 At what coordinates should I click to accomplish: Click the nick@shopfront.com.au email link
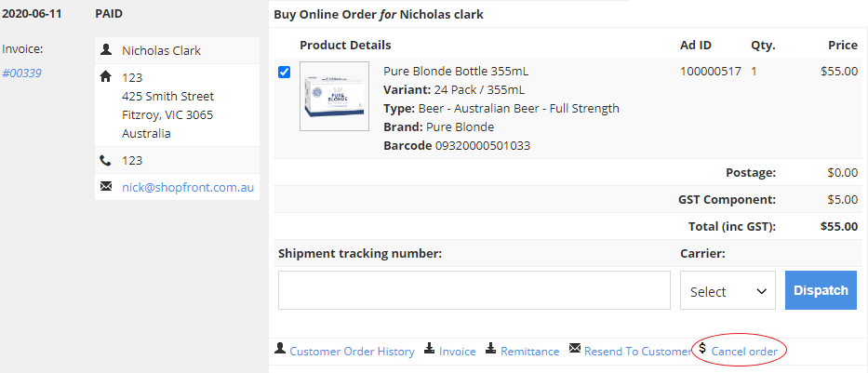(188, 187)
